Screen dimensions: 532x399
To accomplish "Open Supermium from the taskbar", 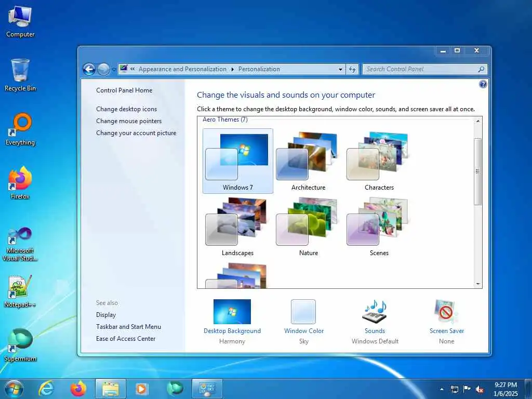I will 175,389.
